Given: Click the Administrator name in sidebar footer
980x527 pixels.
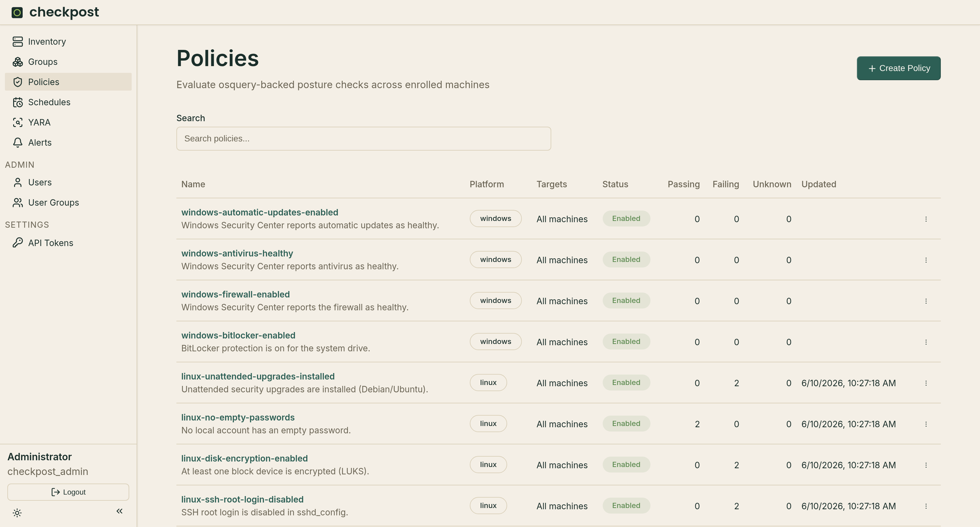Looking at the screenshot, I should pyautogui.click(x=40, y=457).
